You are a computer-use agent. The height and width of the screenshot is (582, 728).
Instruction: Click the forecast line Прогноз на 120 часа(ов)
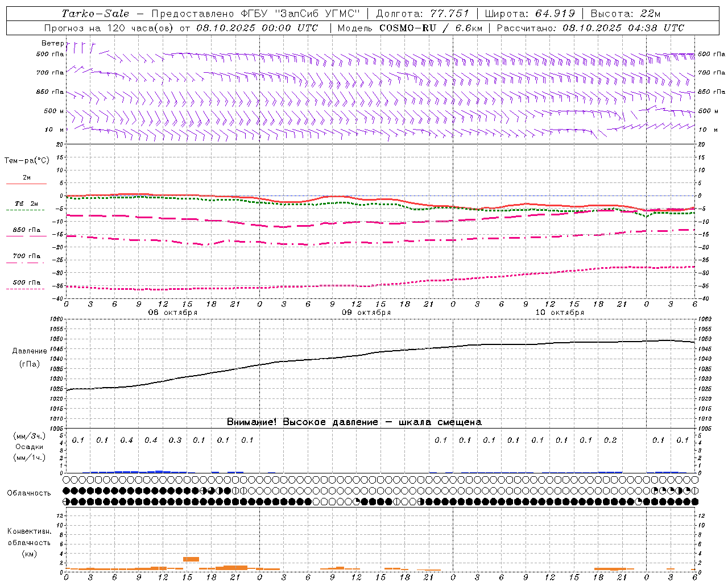point(109,28)
